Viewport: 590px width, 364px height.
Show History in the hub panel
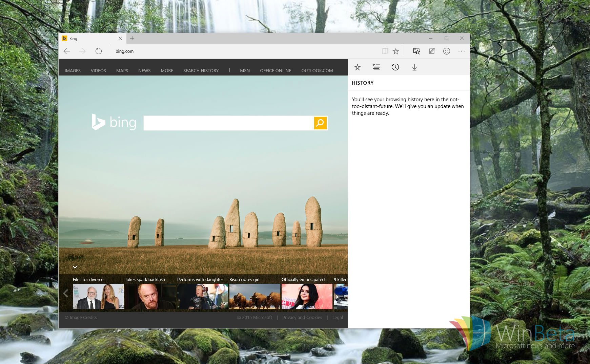coord(395,67)
